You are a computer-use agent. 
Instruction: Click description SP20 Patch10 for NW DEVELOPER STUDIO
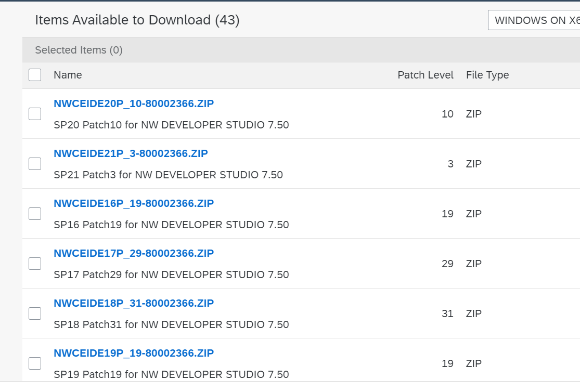pos(171,125)
